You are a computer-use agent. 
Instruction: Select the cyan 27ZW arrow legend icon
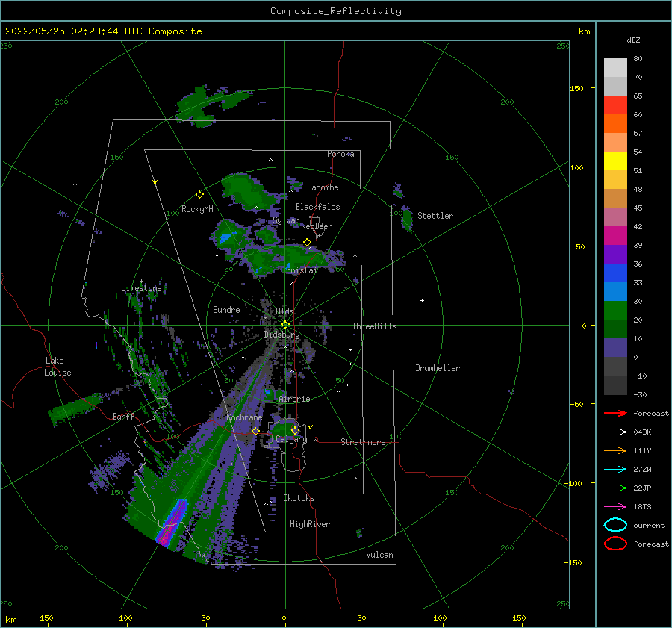tap(615, 470)
